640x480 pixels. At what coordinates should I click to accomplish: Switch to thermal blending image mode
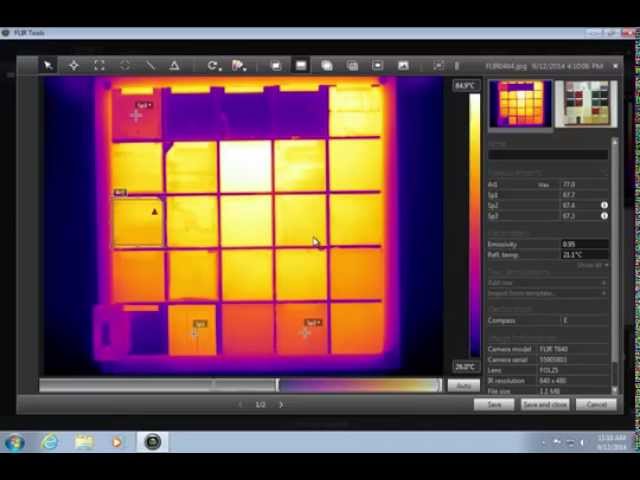tap(352, 65)
